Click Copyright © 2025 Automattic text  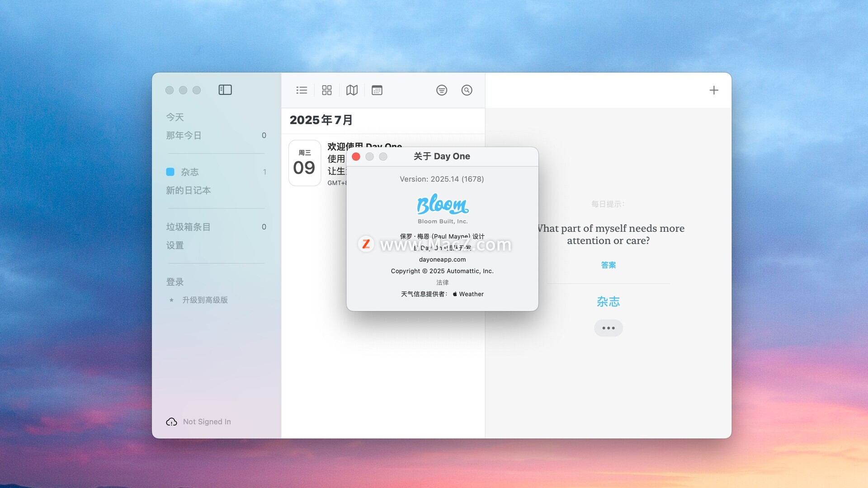click(x=442, y=271)
